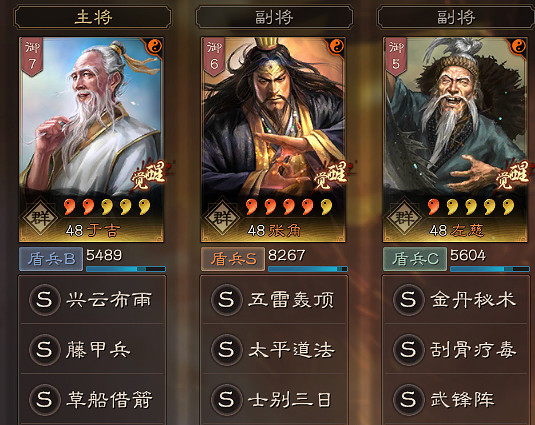Click the yin-yang icon on 张角 card
Viewport: 535px width, 425px height.
pos(336,46)
